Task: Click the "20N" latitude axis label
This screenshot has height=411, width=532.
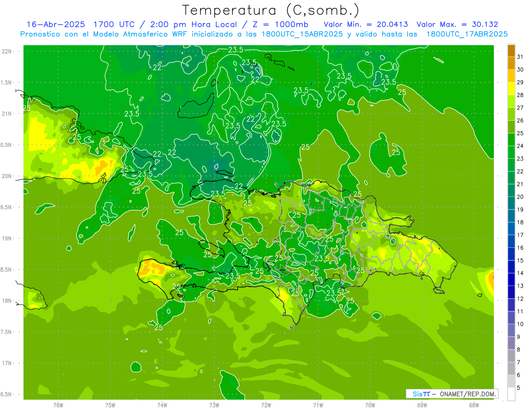Action: (x=7, y=176)
